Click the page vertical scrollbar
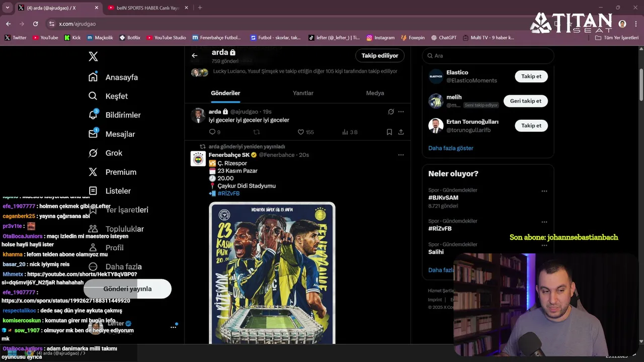This screenshot has height=362, width=644. coord(641,83)
